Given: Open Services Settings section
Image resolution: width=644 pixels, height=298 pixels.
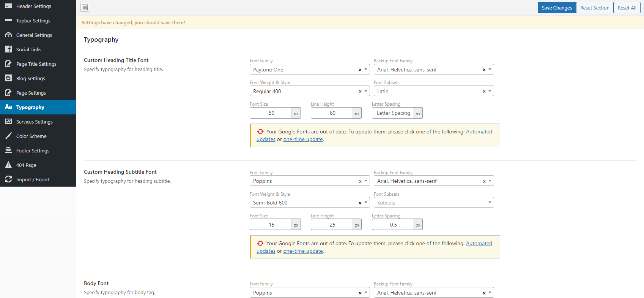Looking at the screenshot, I should point(38,122).
